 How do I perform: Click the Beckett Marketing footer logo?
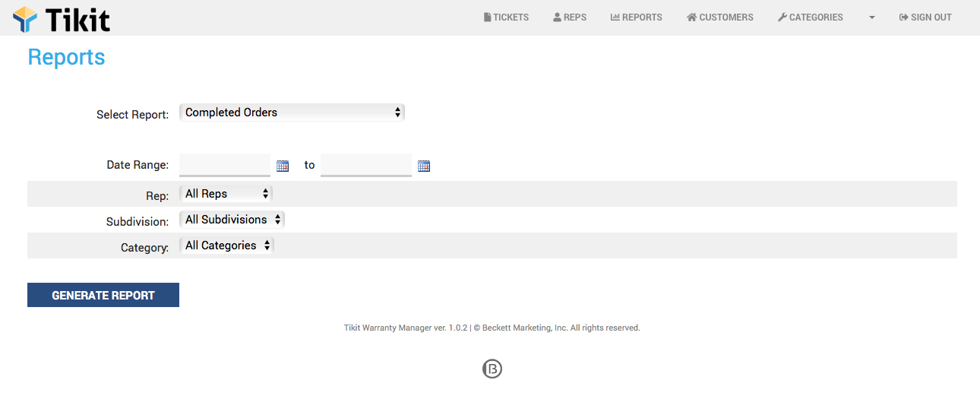pos(492,369)
